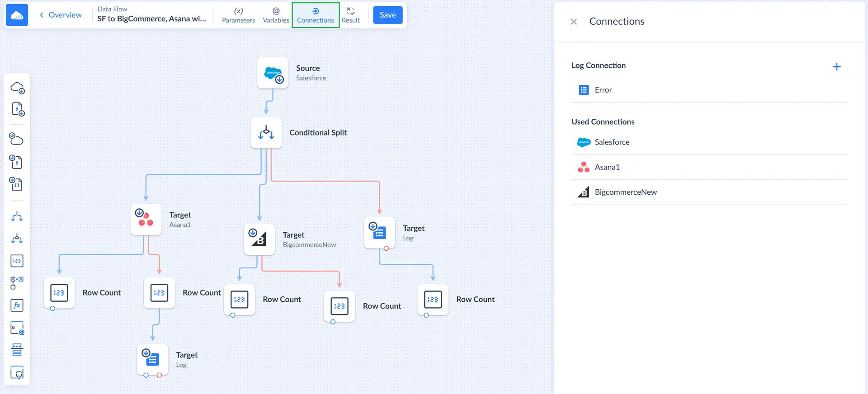Click the Conditional Split label
This screenshot has width=868, height=394.
pos(318,133)
